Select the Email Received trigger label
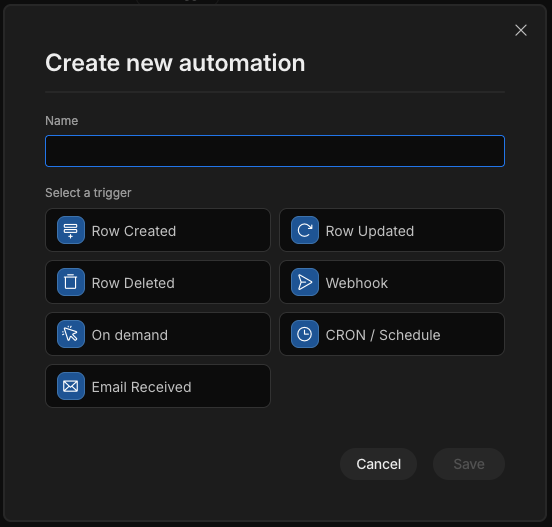The image size is (552, 527). [142, 387]
